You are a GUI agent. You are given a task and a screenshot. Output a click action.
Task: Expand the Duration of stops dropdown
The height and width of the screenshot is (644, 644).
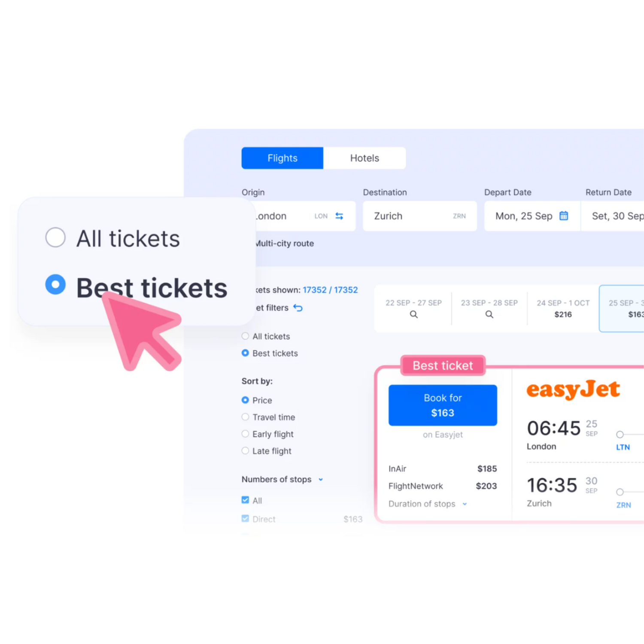[x=465, y=504]
